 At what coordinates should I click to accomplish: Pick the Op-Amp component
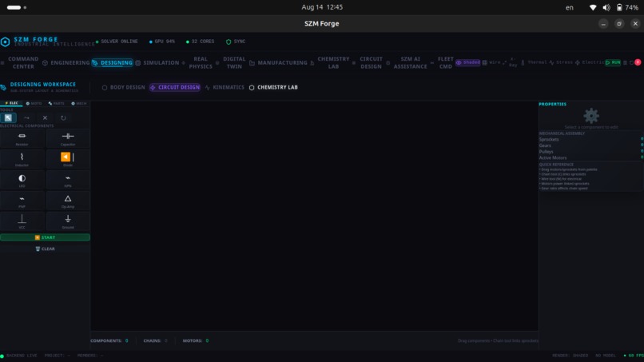68,201
